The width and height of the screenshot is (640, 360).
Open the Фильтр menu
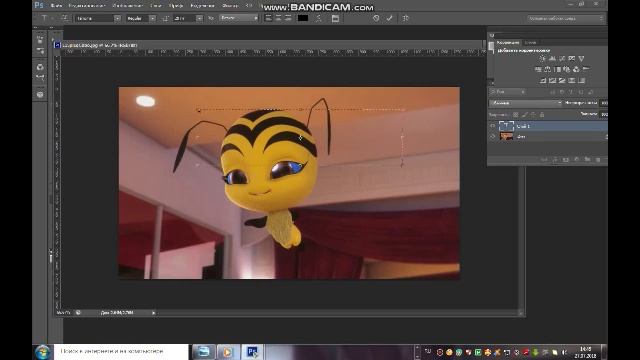(x=230, y=6)
